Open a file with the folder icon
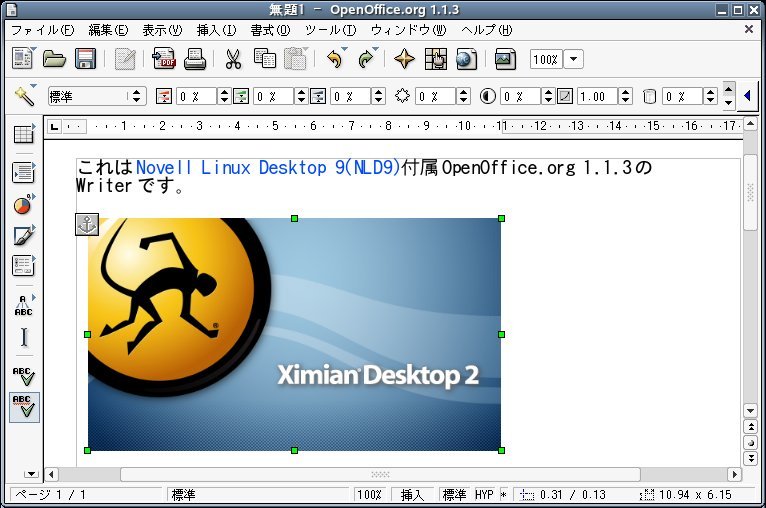766x508 pixels. coord(54,59)
